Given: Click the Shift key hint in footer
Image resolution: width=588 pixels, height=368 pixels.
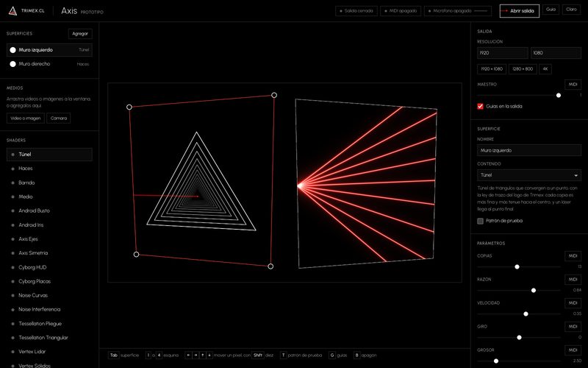Looking at the screenshot, I should (x=258, y=355).
